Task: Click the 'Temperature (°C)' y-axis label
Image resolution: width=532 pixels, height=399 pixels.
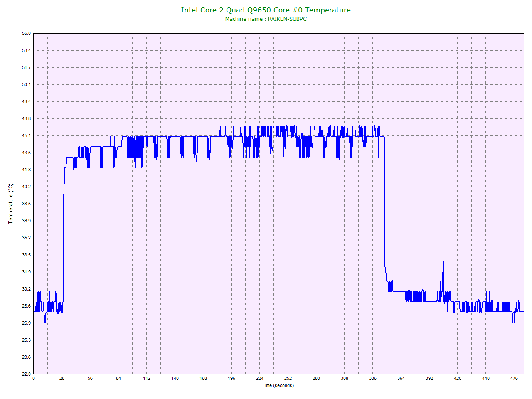Action: click(x=11, y=204)
